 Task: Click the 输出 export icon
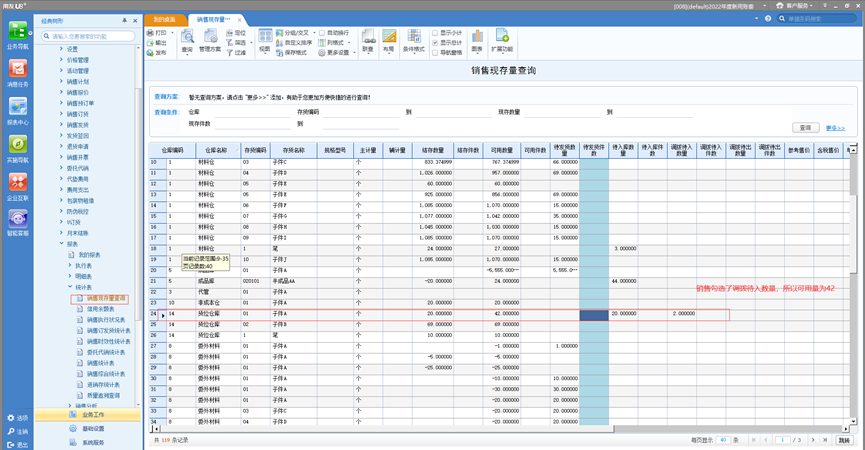[150, 43]
